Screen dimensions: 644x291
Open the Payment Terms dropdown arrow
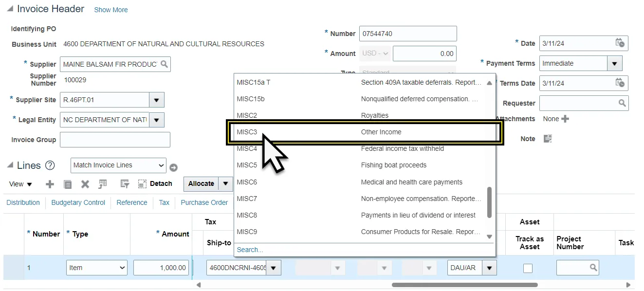[x=614, y=63]
